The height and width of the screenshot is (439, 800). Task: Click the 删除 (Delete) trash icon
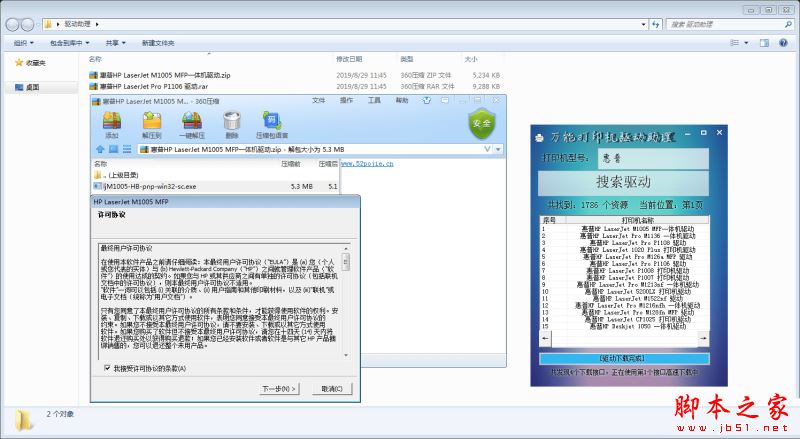[x=232, y=122]
